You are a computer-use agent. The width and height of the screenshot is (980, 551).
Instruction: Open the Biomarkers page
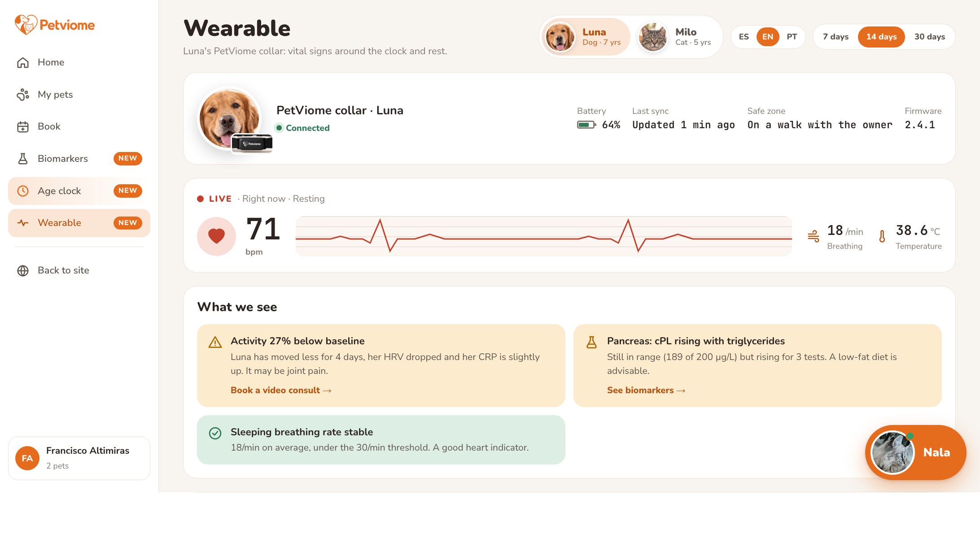[x=79, y=159]
